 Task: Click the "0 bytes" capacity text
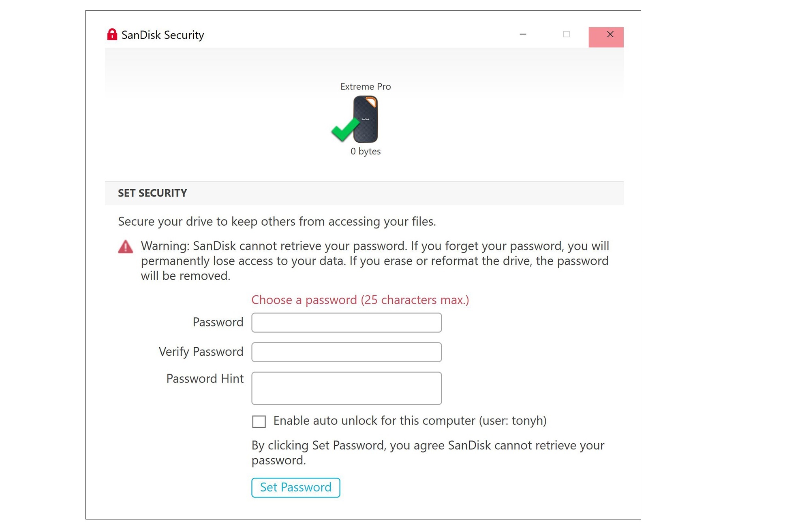366,152
